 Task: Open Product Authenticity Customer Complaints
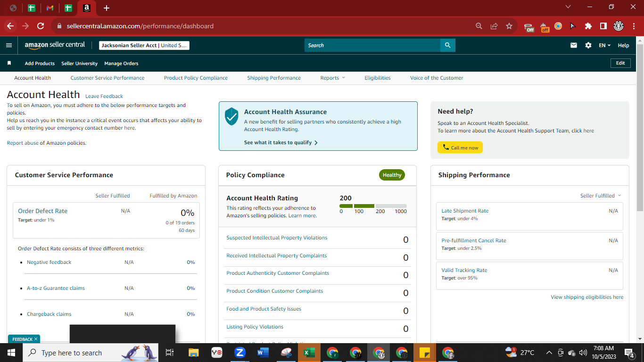coord(278,273)
